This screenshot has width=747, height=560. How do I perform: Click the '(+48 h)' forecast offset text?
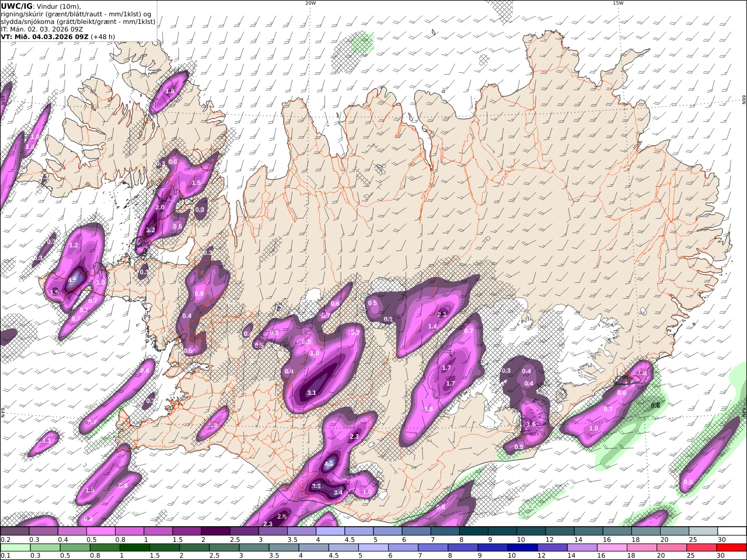point(103,37)
